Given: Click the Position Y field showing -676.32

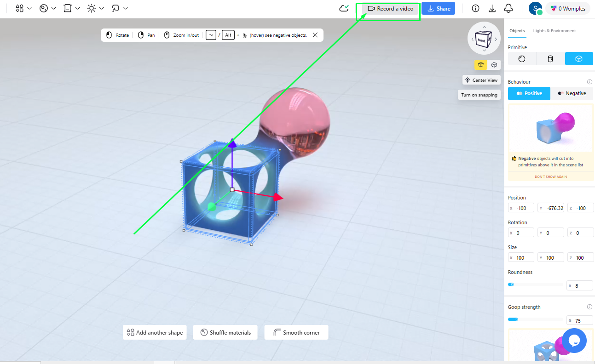Looking at the screenshot, I should pyautogui.click(x=551, y=208).
